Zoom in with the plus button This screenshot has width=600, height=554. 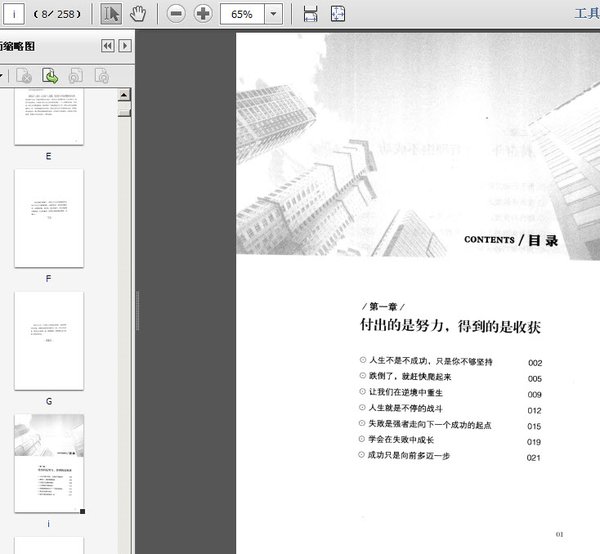[x=203, y=14]
